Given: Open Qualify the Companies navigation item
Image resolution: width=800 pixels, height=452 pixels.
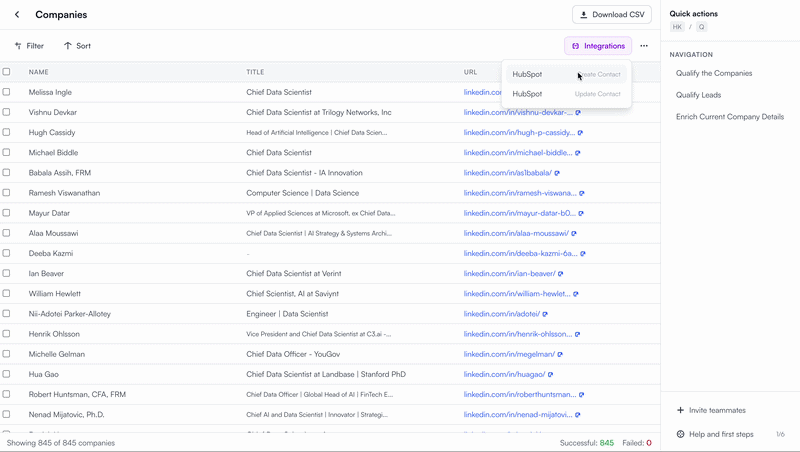Looking at the screenshot, I should click(x=714, y=73).
